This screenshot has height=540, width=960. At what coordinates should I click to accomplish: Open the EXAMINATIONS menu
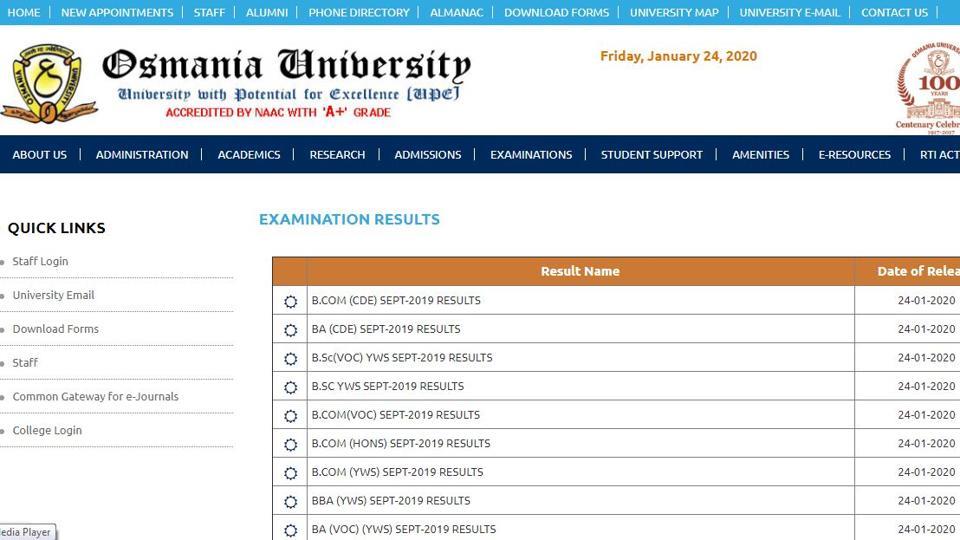pos(531,155)
